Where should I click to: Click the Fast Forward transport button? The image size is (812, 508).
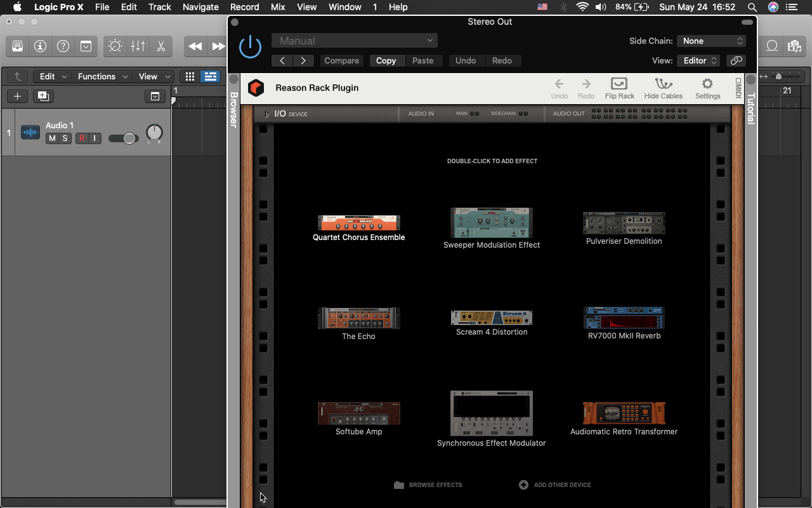[x=218, y=46]
